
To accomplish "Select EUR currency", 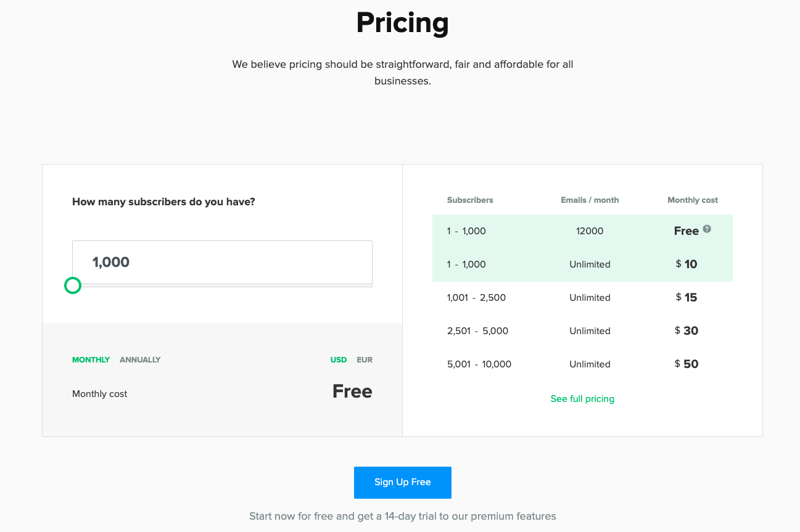I will point(365,359).
